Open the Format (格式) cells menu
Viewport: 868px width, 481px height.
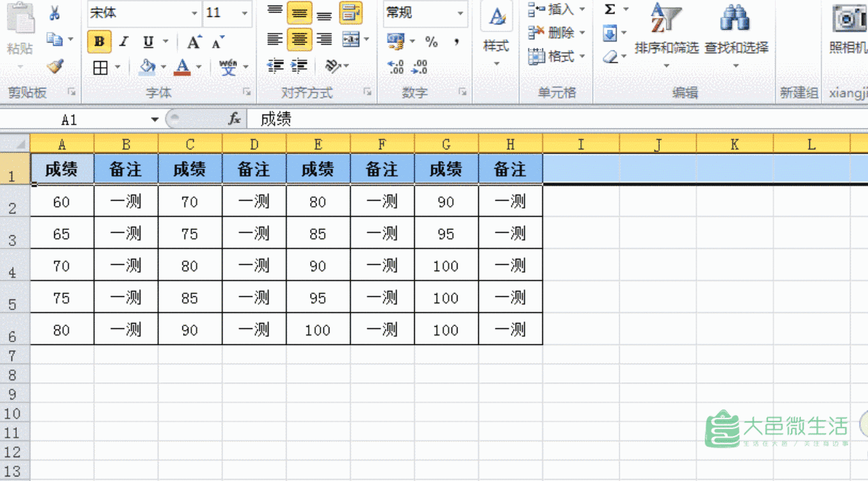555,56
